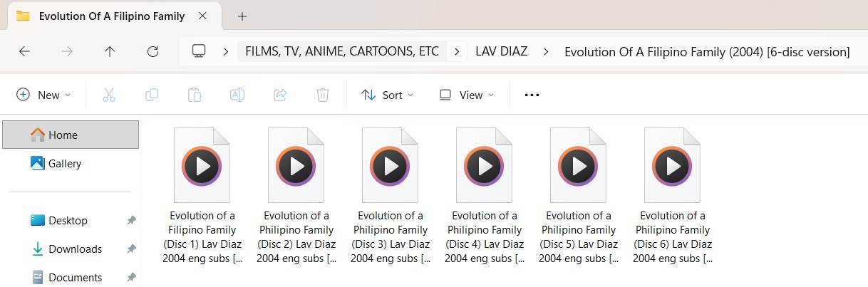Click the Evolution Of A Filipino Family (2004) breadcrumb
Image resolution: width=868 pixels, height=287 pixels.
(x=707, y=51)
